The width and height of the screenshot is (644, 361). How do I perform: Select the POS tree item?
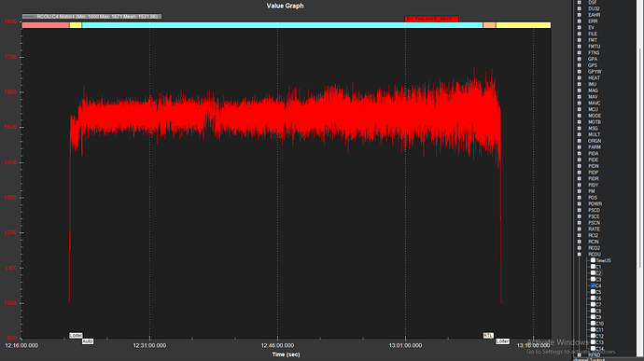(593, 198)
